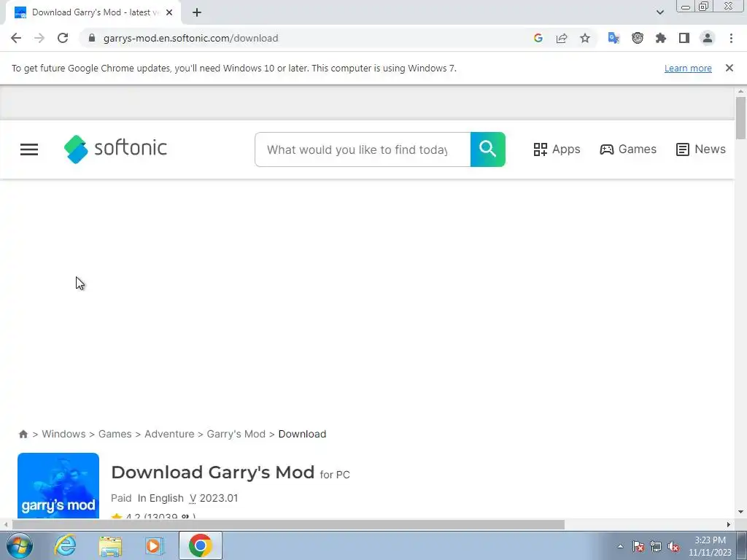The image size is (747, 560).
Task: Open the Apps section
Action: (557, 149)
